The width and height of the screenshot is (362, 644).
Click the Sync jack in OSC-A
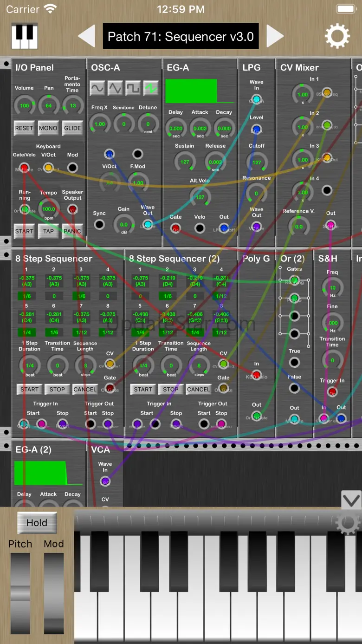99,225
